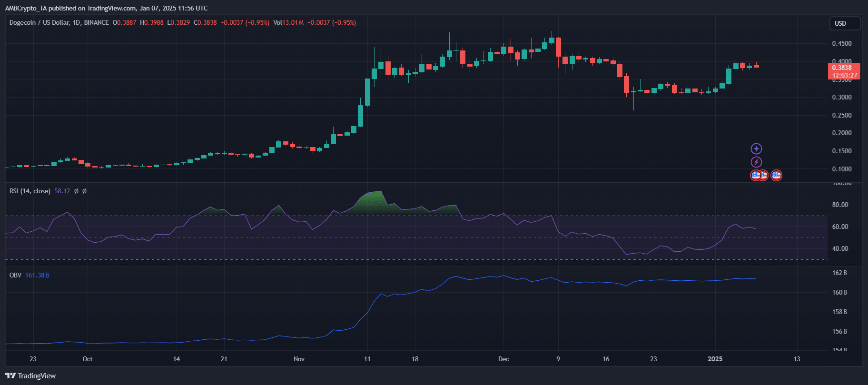The image size is (868, 385).
Task: Click the Dogecoin / US Dollar symbol title
Action: [x=59, y=22]
